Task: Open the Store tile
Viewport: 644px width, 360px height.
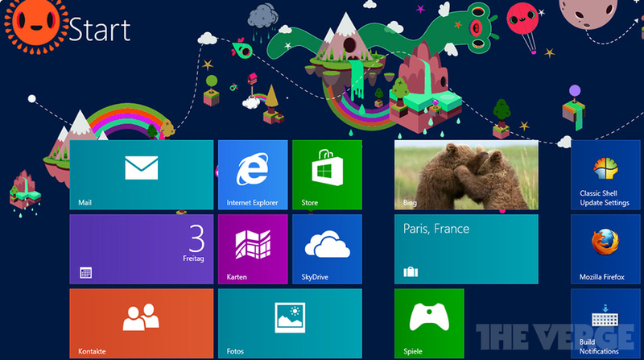Action: tap(327, 175)
